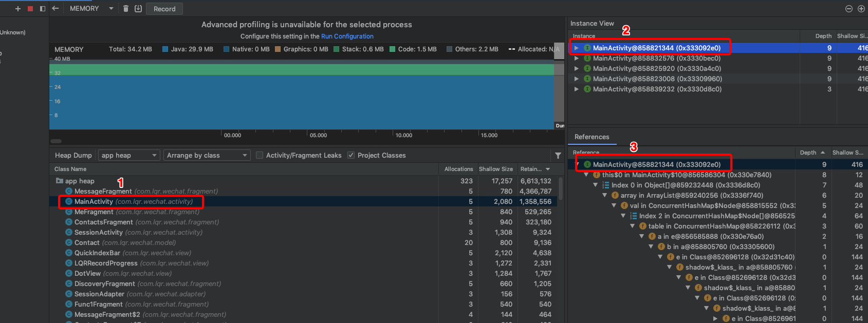
Task: Stop the current profiling session
Action: click(x=30, y=9)
